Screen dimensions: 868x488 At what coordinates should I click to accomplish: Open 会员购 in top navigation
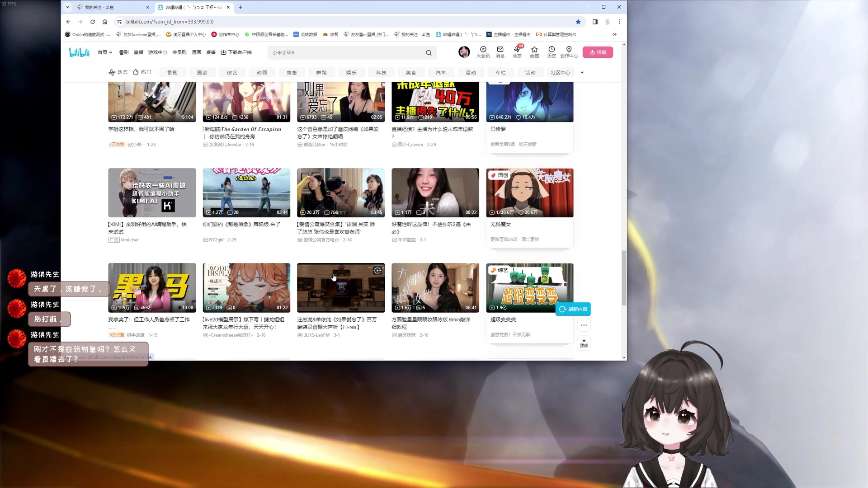pyautogui.click(x=179, y=52)
